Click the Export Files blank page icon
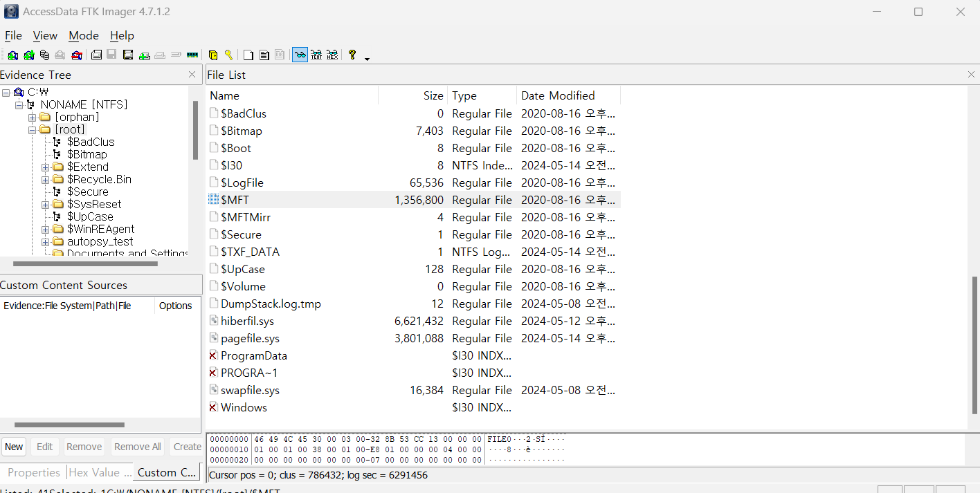 (x=248, y=55)
